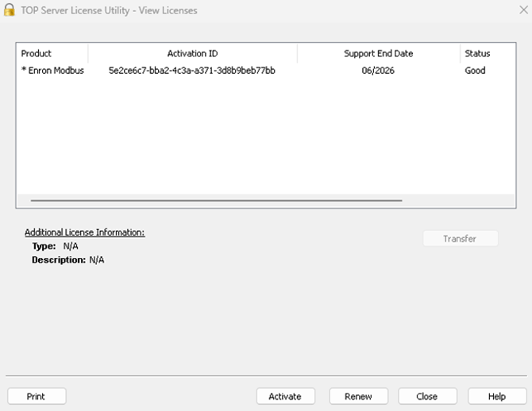Click the Additional License Information heading
This screenshot has height=411, width=532.
point(84,232)
